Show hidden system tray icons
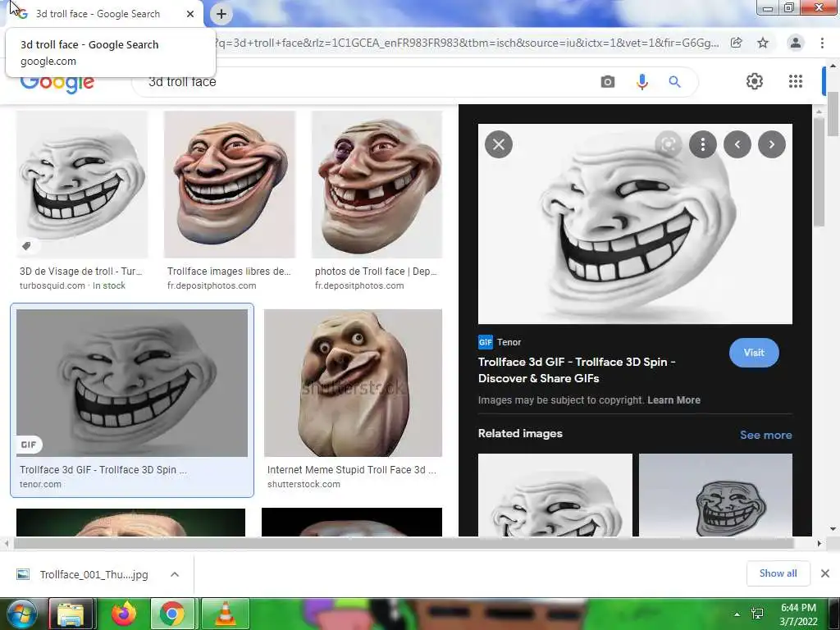The height and width of the screenshot is (630, 840). pos(737,614)
